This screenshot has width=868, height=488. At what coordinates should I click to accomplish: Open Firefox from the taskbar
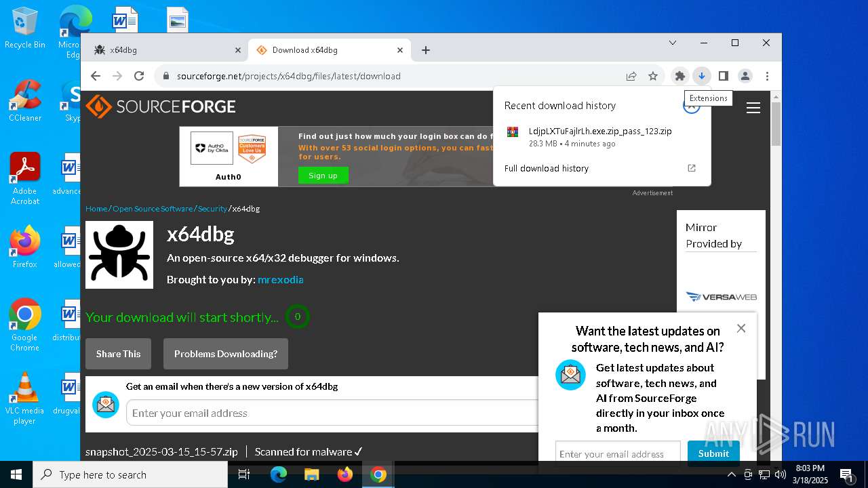pyautogui.click(x=345, y=474)
